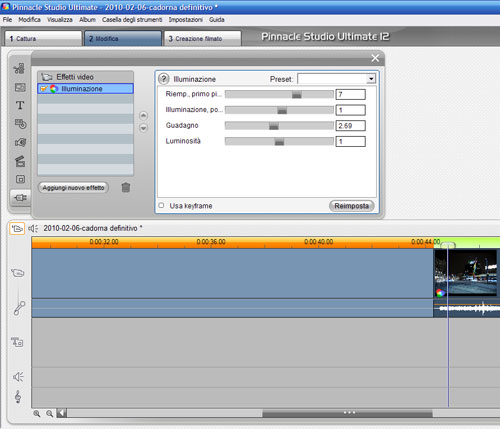Click the scroll left arrow of the timeline scrollbar
This screenshot has height=429, width=500.
click(62, 413)
